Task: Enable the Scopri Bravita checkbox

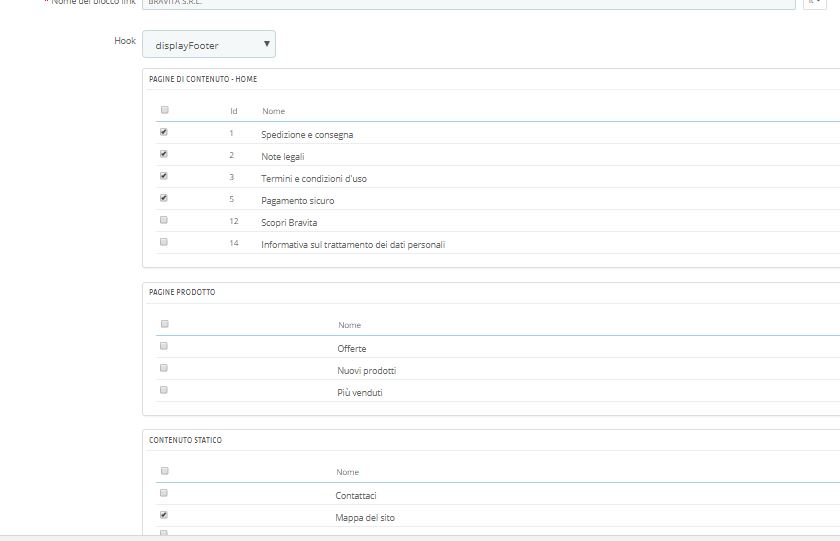Action: (x=164, y=220)
